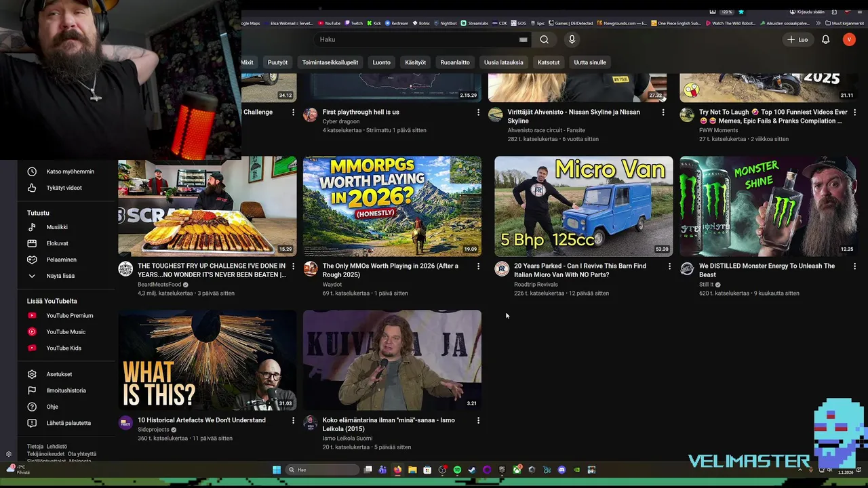Open Firefox from taskbar
The width and height of the screenshot is (868, 488).
point(397,470)
